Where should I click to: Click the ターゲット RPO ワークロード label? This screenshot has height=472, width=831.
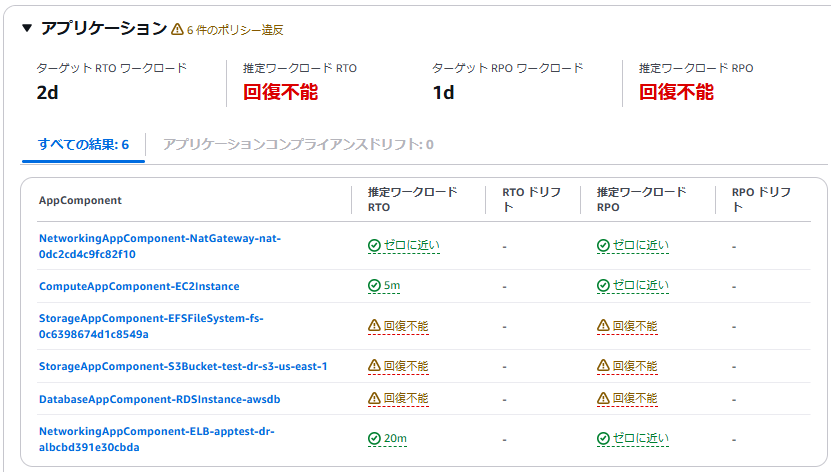coord(507,68)
